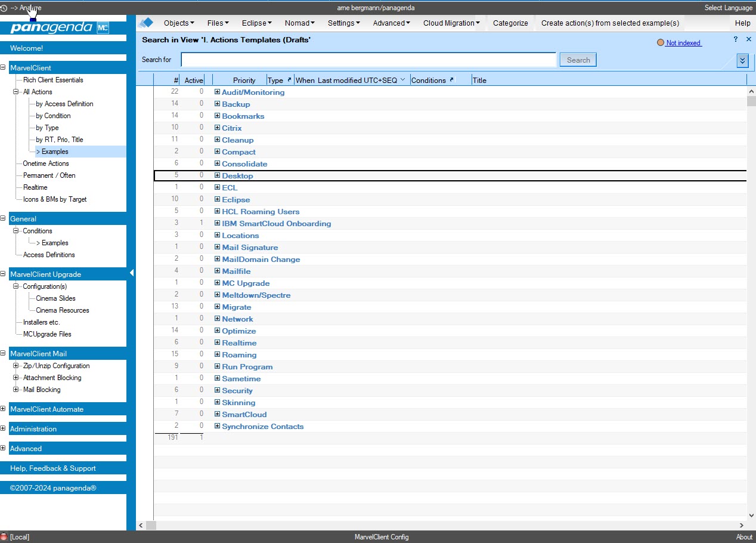756x543 pixels.
Task: Click the Categorize button
Action: tap(510, 23)
